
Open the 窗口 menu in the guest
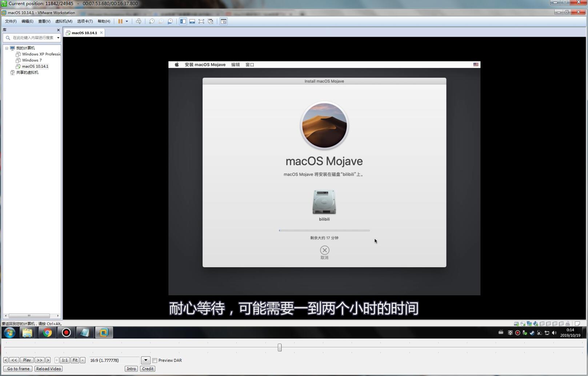click(250, 65)
